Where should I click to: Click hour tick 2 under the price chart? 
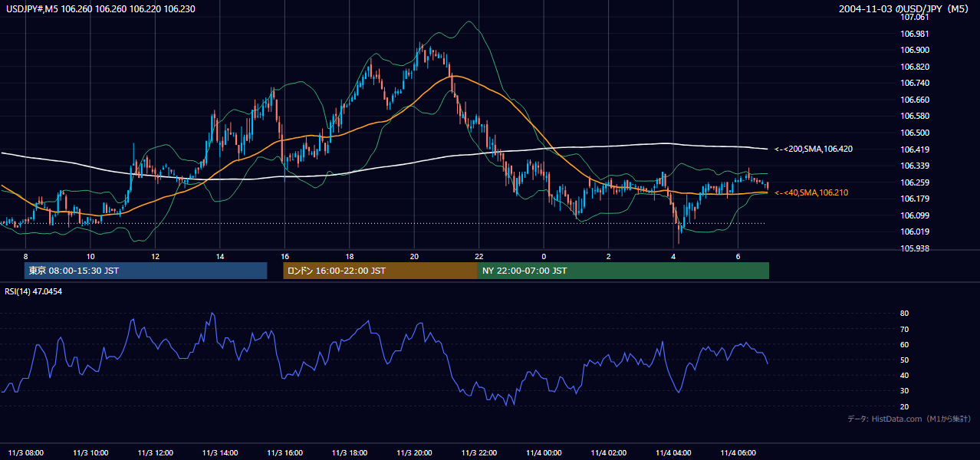(609, 256)
